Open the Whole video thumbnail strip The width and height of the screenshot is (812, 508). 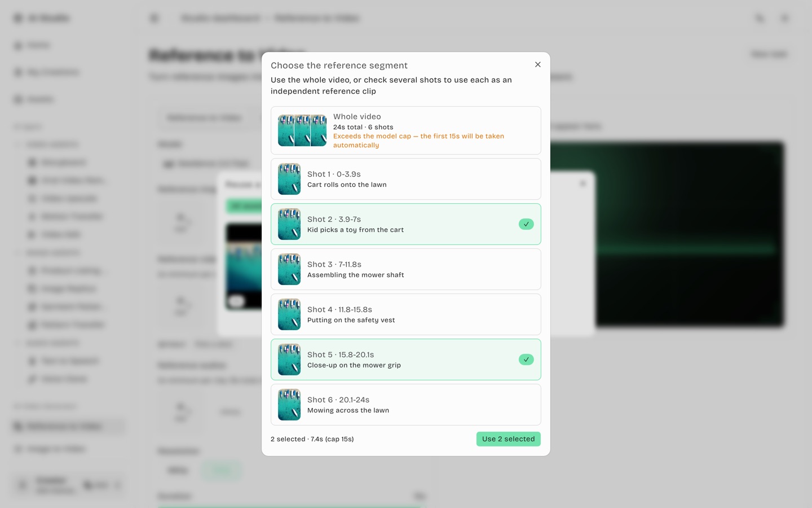coord(302,130)
